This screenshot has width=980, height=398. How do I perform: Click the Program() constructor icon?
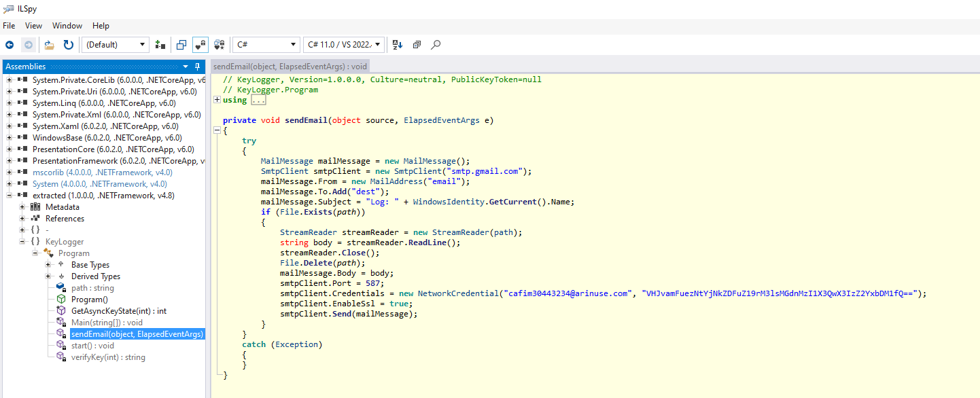(61, 300)
